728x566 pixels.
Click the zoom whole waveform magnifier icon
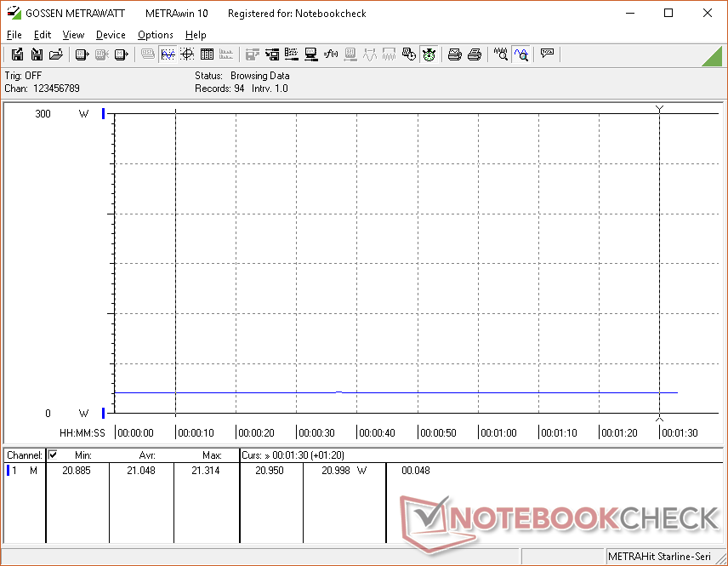[x=500, y=54]
